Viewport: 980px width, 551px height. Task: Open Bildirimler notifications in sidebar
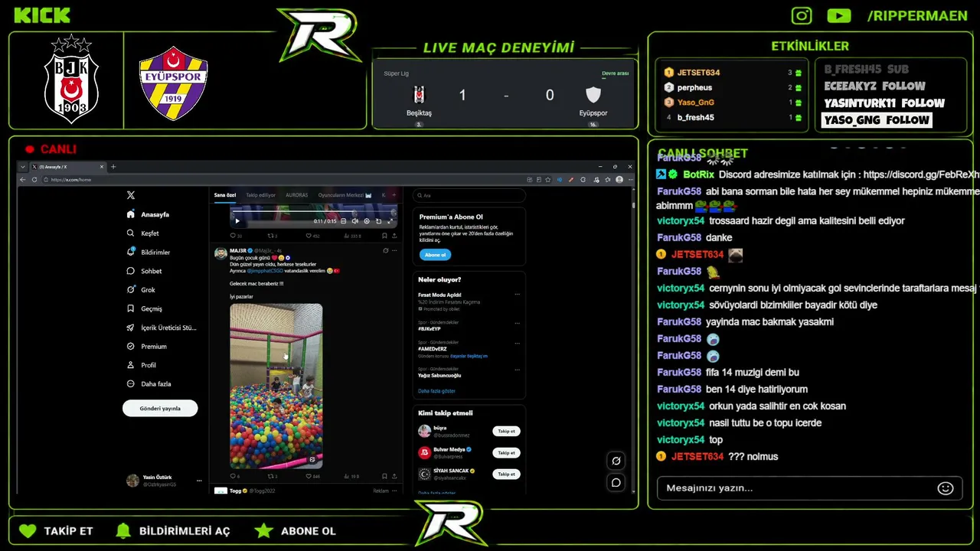point(149,252)
